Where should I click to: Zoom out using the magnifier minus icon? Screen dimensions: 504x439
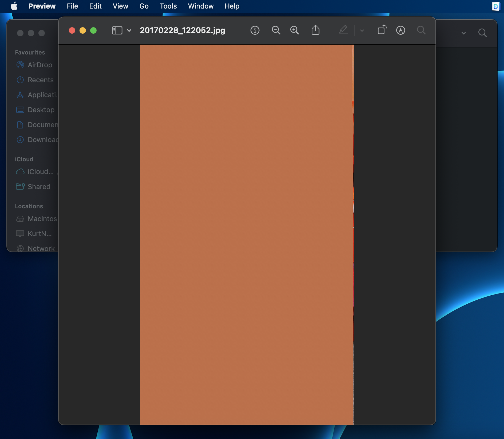pyautogui.click(x=276, y=30)
